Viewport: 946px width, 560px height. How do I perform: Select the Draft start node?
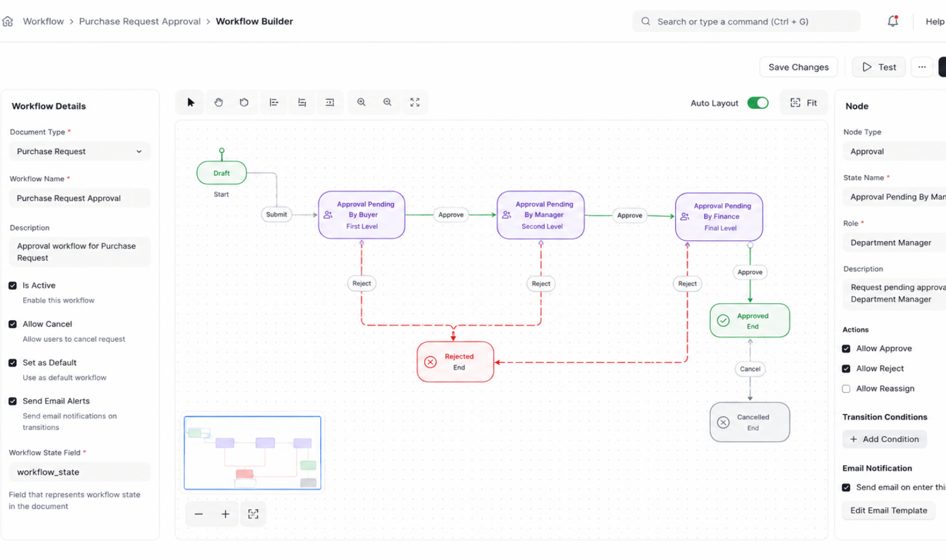click(x=221, y=173)
